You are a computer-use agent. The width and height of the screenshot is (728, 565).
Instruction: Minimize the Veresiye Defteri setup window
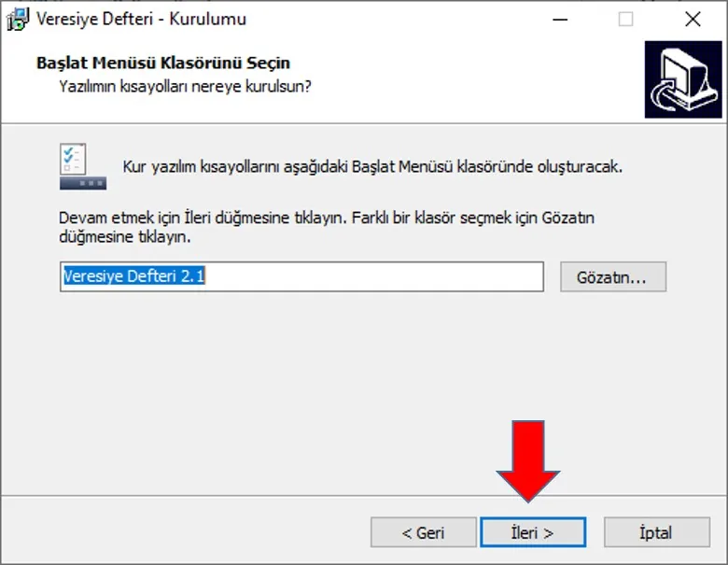click(560, 20)
